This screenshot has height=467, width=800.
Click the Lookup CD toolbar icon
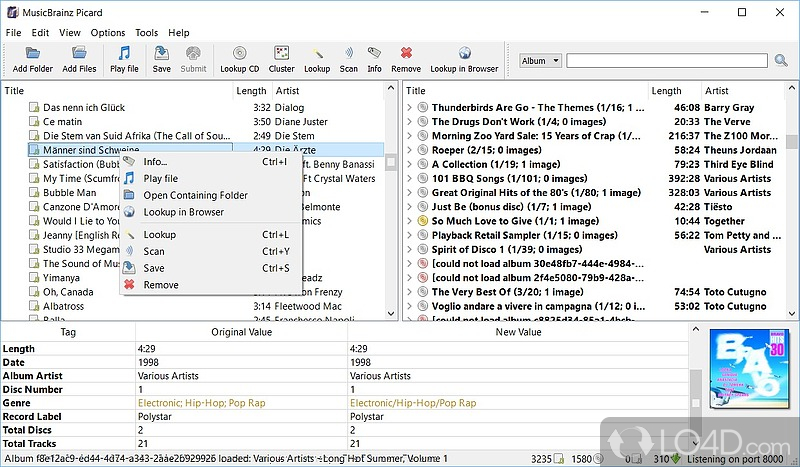point(239,53)
